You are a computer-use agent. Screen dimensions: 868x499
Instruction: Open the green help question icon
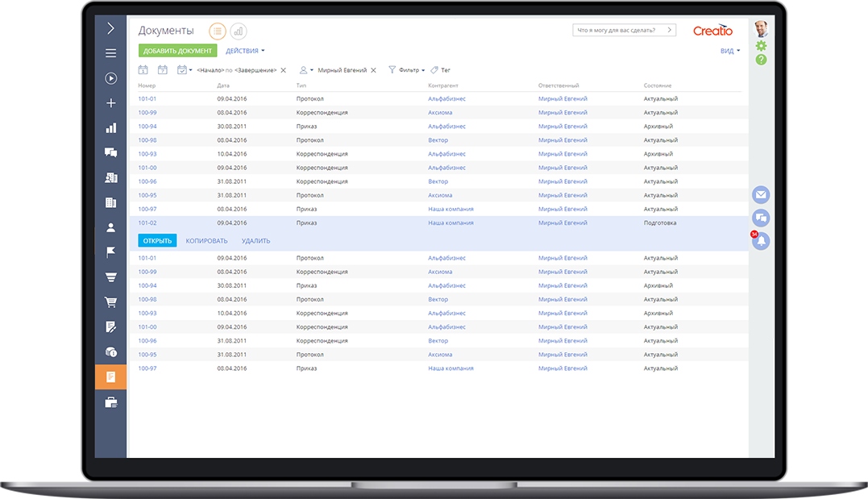pyautogui.click(x=762, y=60)
